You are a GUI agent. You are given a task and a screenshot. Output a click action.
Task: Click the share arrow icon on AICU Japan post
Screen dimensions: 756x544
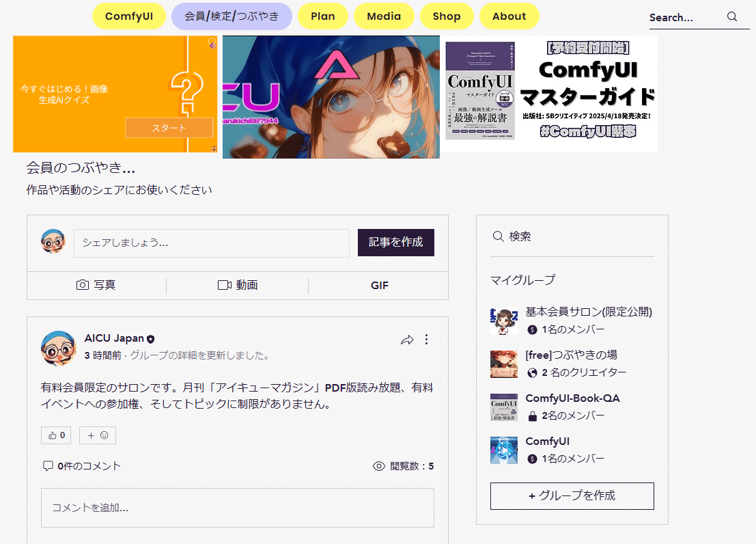click(407, 340)
